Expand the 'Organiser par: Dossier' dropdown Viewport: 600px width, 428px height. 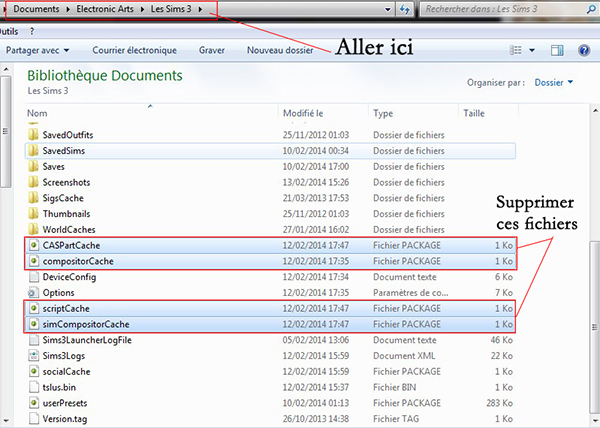tap(554, 82)
